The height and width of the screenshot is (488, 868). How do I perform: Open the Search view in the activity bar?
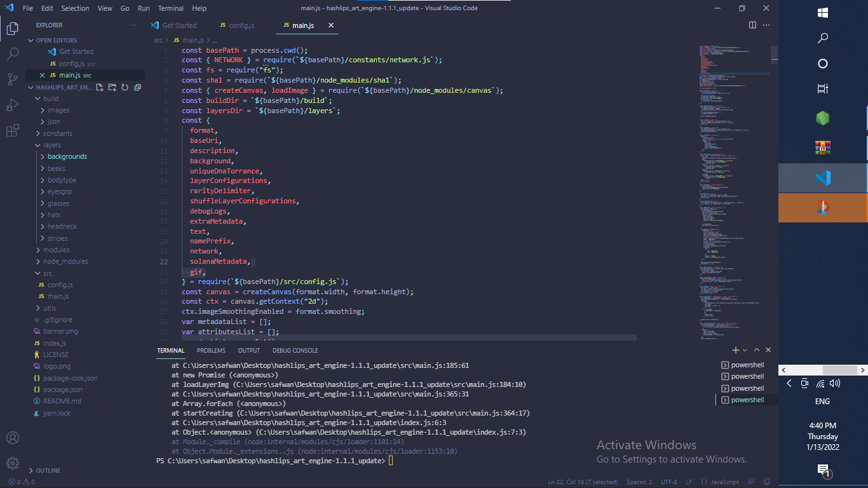click(x=13, y=53)
